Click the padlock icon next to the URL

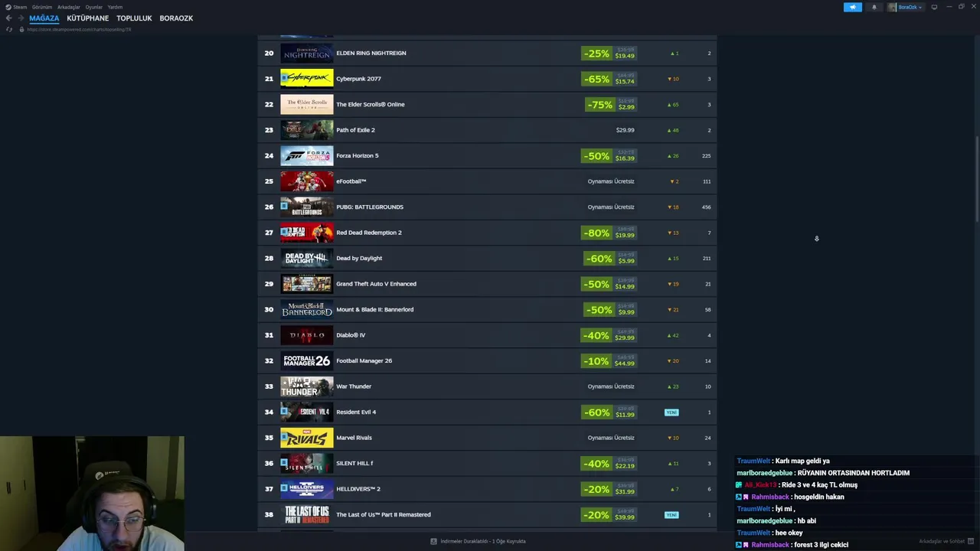pyautogui.click(x=21, y=29)
